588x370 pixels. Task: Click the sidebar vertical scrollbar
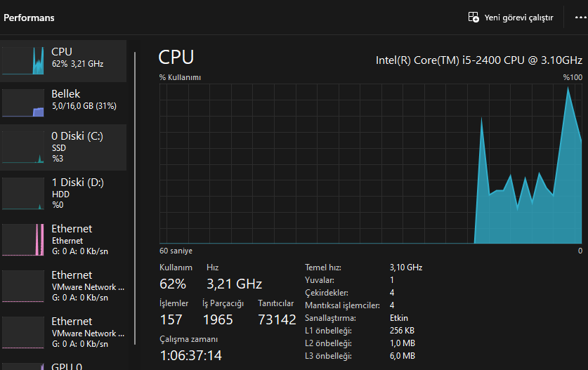(x=134, y=197)
